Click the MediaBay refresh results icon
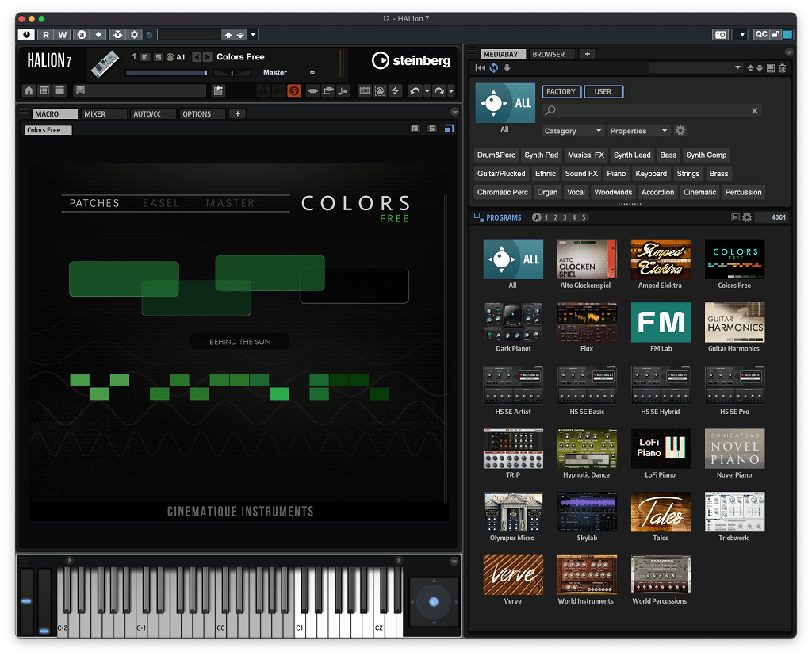812x656 pixels. coord(494,68)
